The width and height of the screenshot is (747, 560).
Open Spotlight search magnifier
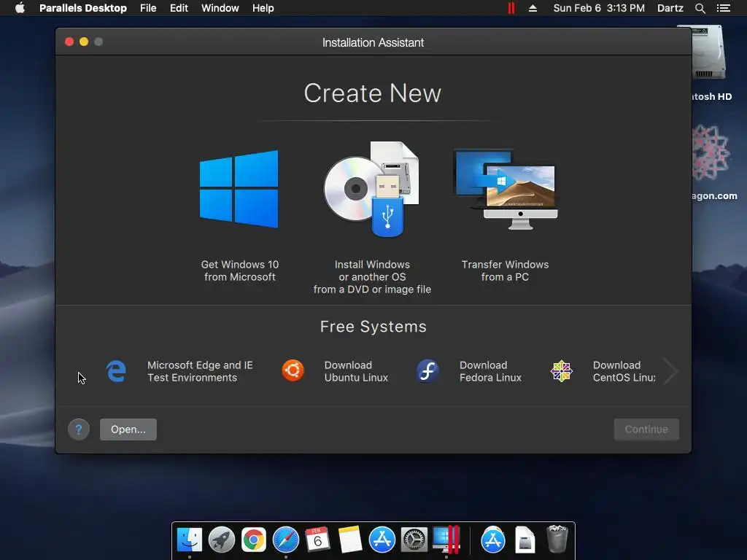700,8
